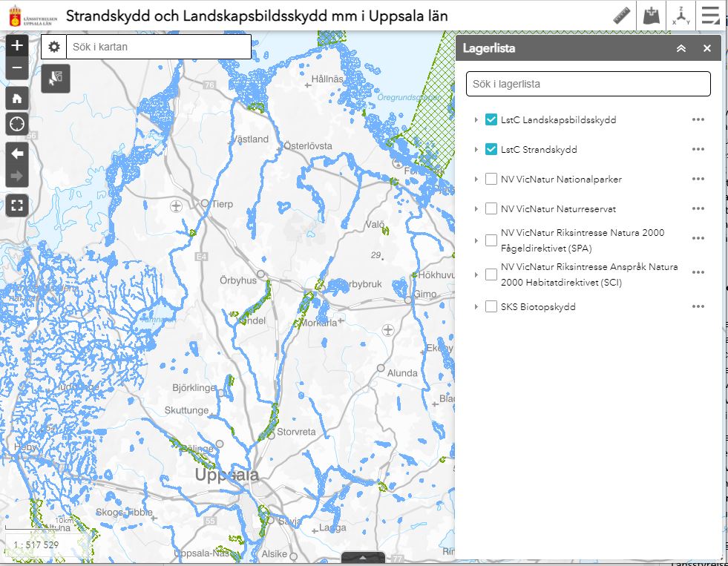Click the Björklinge label on the map
The image size is (728, 566).
click(194, 388)
